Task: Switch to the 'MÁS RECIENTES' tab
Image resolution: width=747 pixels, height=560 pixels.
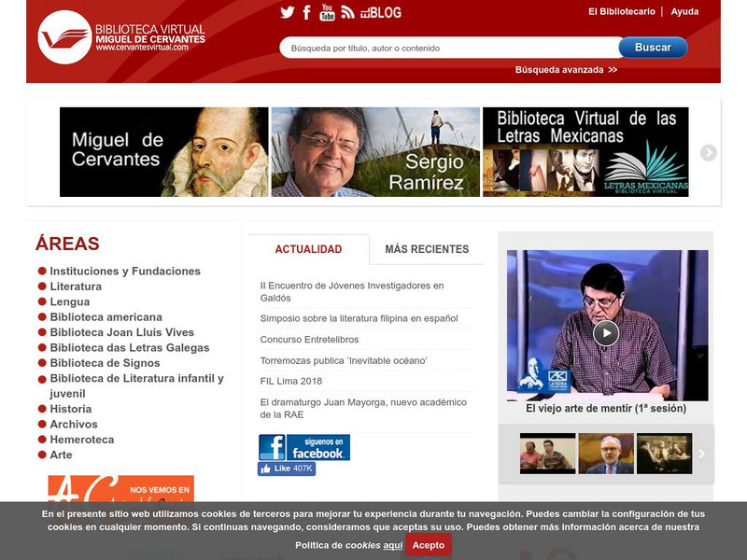Action: pyautogui.click(x=427, y=249)
